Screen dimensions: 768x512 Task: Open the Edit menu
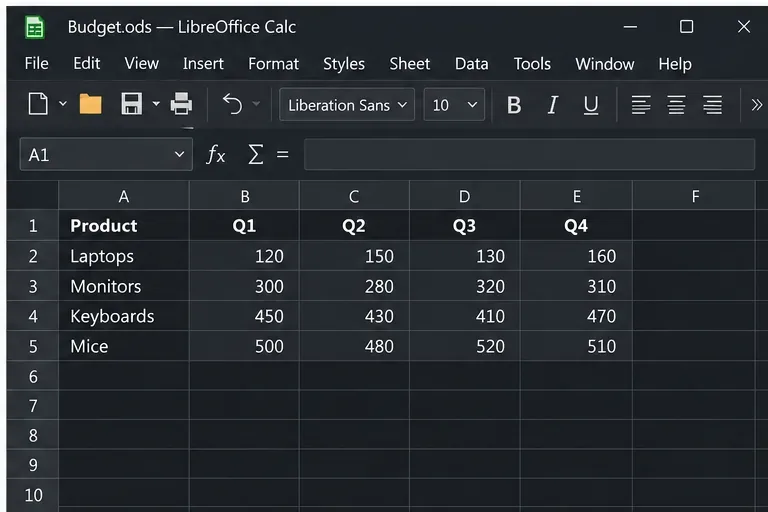click(x=87, y=64)
